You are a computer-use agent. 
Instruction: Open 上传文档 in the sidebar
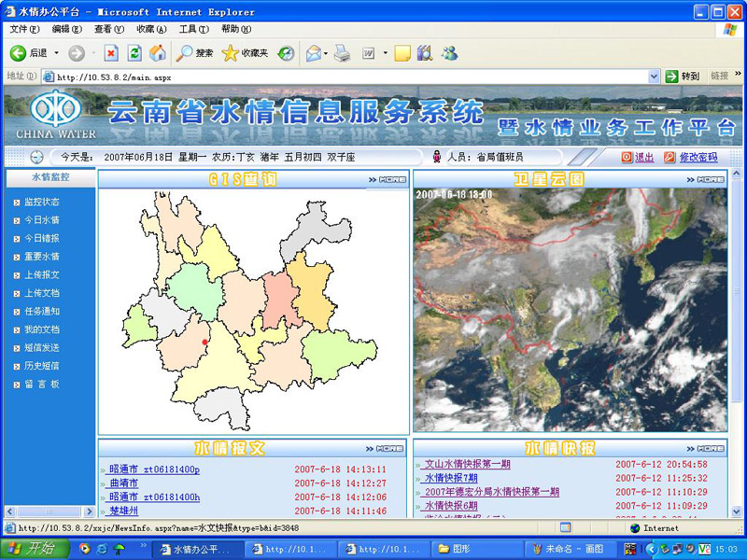(x=42, y=293)
